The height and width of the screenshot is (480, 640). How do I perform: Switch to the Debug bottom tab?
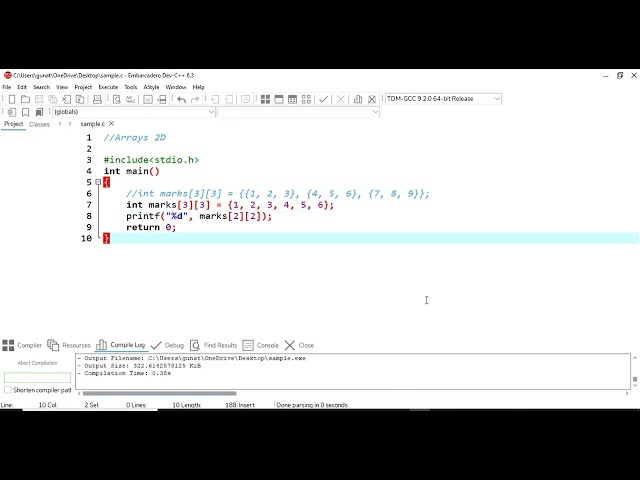pyautogui.click(x=168, y=345)
